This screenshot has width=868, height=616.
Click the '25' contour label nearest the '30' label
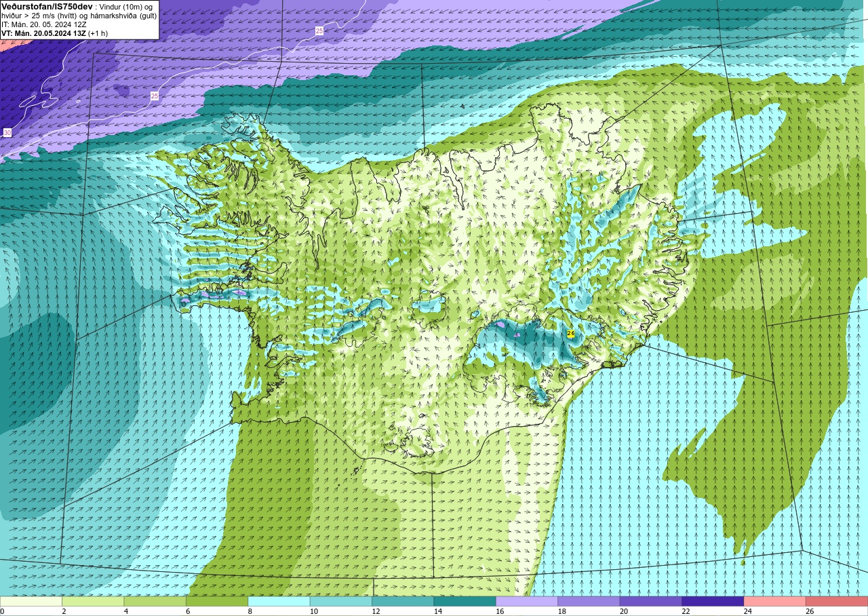coord(155,96)
